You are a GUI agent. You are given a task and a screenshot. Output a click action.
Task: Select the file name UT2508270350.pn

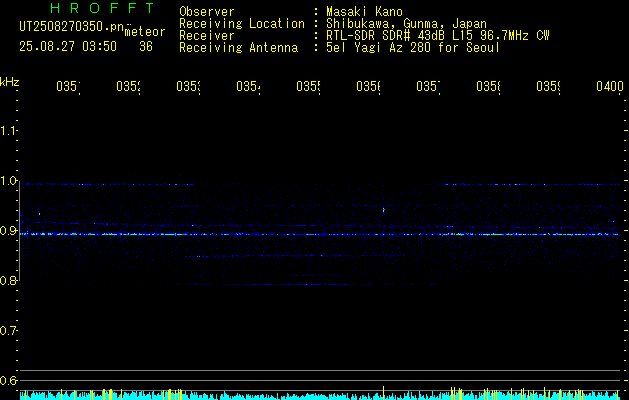tap(71, 27)
